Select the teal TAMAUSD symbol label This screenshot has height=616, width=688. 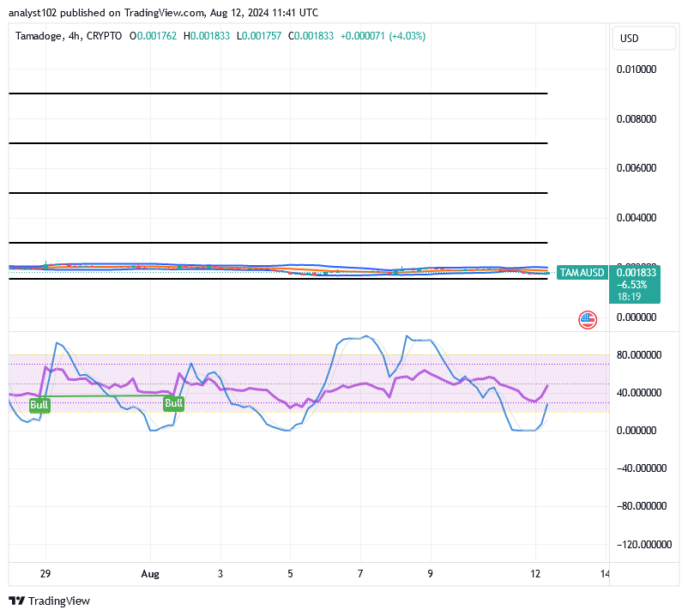click(582, 272)
